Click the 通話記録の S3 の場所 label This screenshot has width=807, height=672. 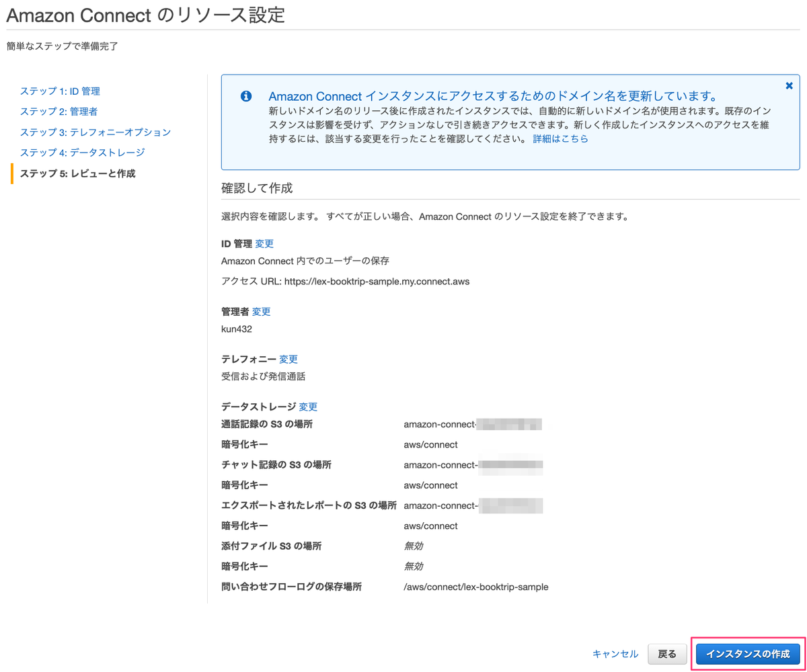(267, 424)
